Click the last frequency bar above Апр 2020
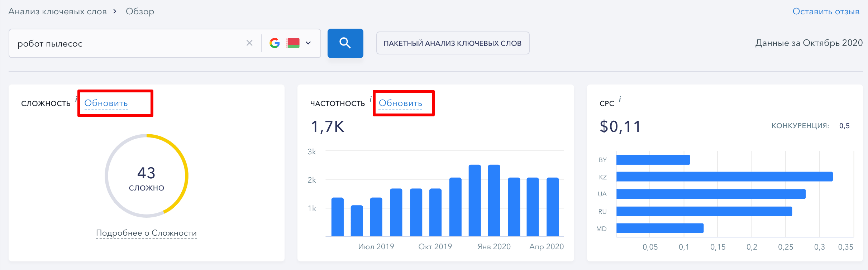The width and height of the screenshot is (868, 270). [553, 207]
